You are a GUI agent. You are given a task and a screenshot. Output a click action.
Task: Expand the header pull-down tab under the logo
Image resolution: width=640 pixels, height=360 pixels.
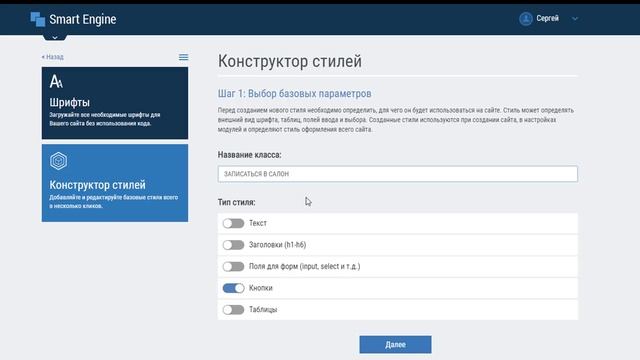coord(55,38)
